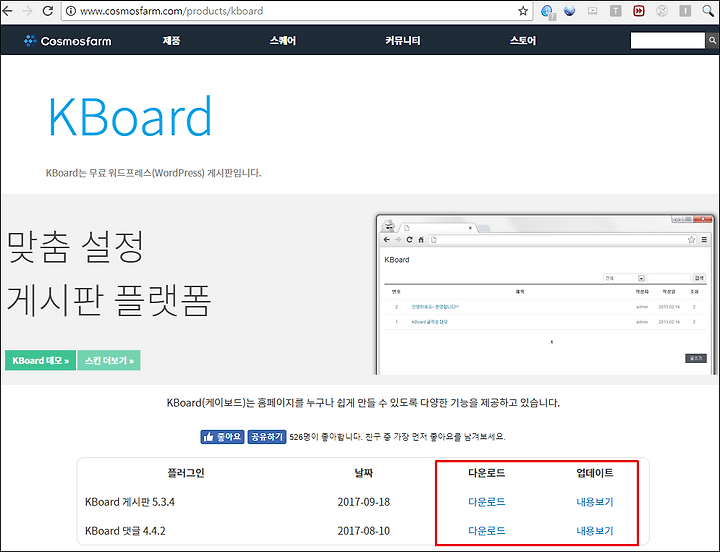The image size is (720, 552).
Task: Reload the page with the refresh icon
Action: [x=48, y=11]
